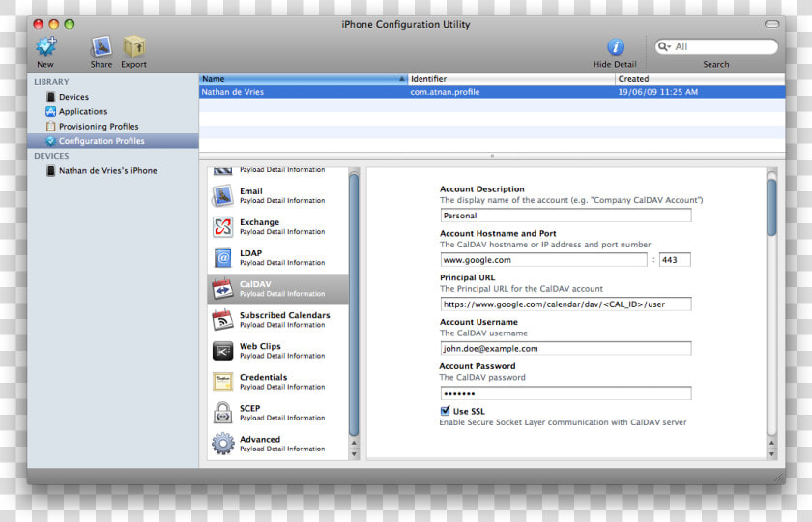Click the Account Description field

(566, 216)
